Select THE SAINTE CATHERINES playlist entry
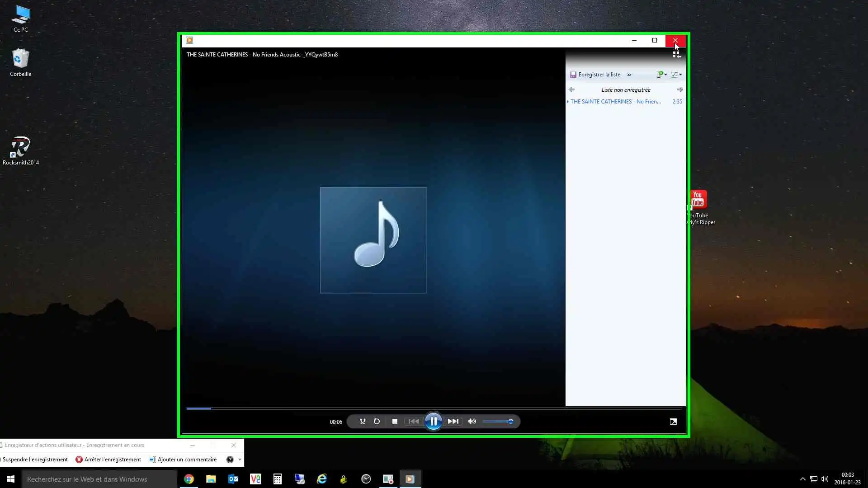The image size is (868, 488). point(615,102)
